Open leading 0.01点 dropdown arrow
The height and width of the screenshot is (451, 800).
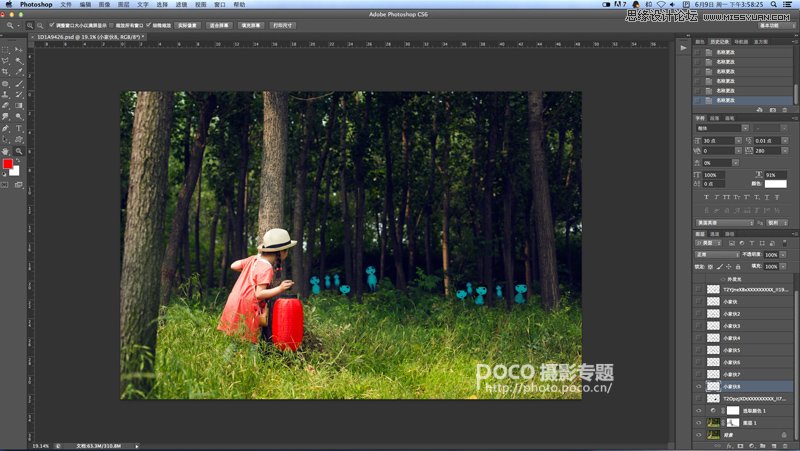pos(785,141)
